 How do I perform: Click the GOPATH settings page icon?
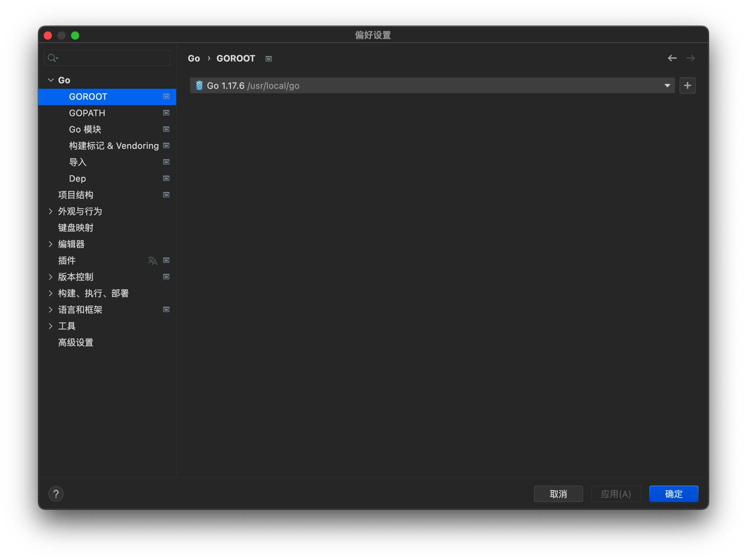[167, 113]
